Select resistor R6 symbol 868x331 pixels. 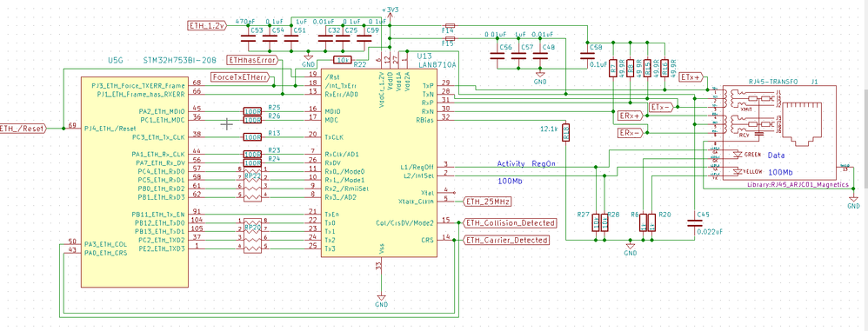coord(644,222)
